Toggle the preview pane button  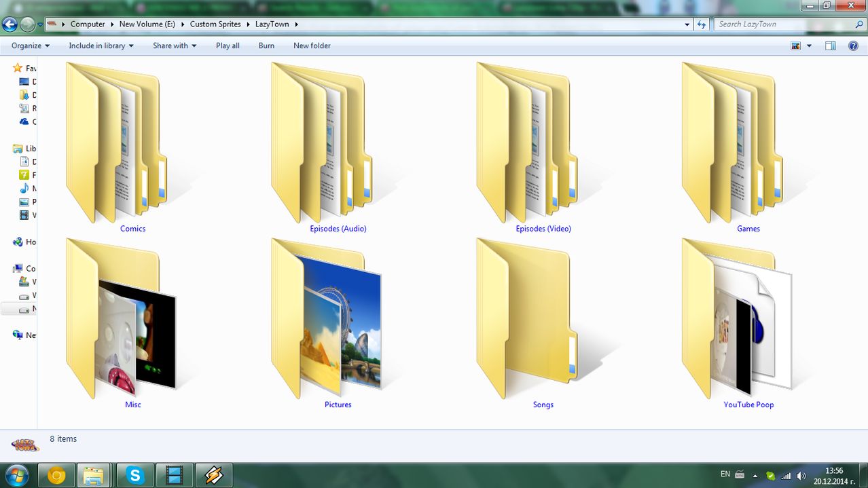point(830,45)
